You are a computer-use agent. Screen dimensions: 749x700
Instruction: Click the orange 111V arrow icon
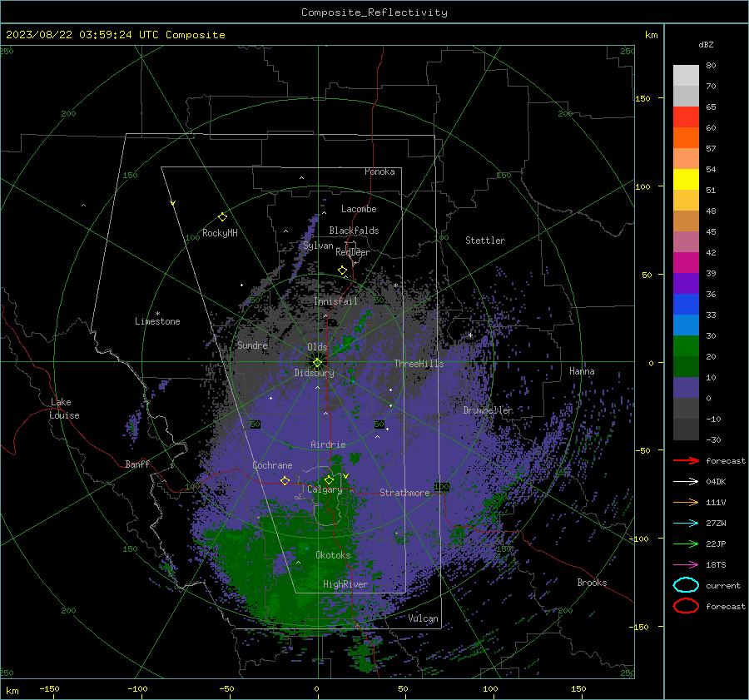coord(686,502)
